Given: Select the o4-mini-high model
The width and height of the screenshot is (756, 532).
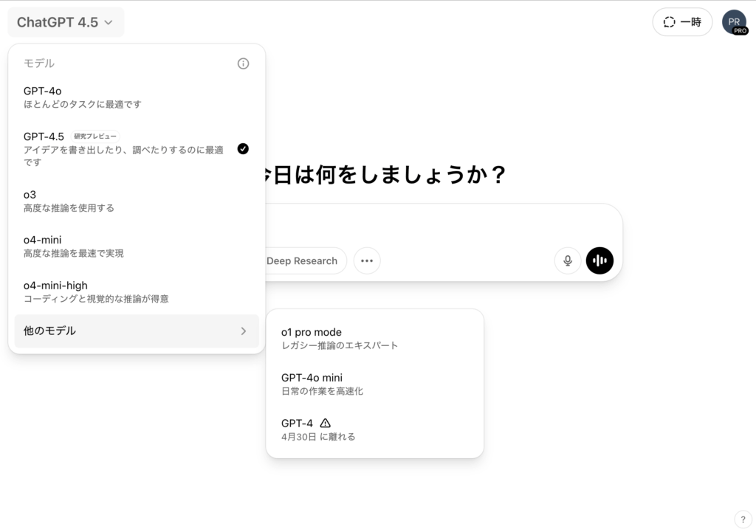Looking at the screenshot, I should (x=137, y=292).
